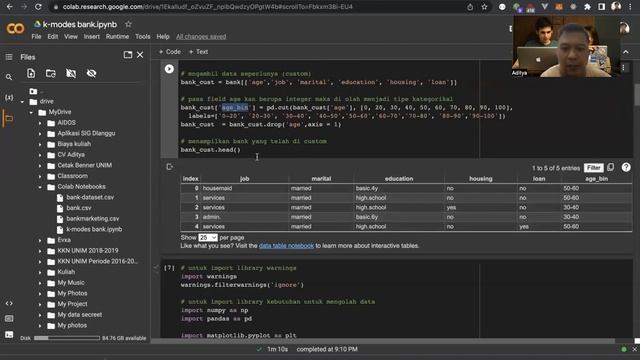Image resolution: width=640 pixels, height=360 pixels.
Task: Run the bank_cust code cell
Action: tap(169, 69)
